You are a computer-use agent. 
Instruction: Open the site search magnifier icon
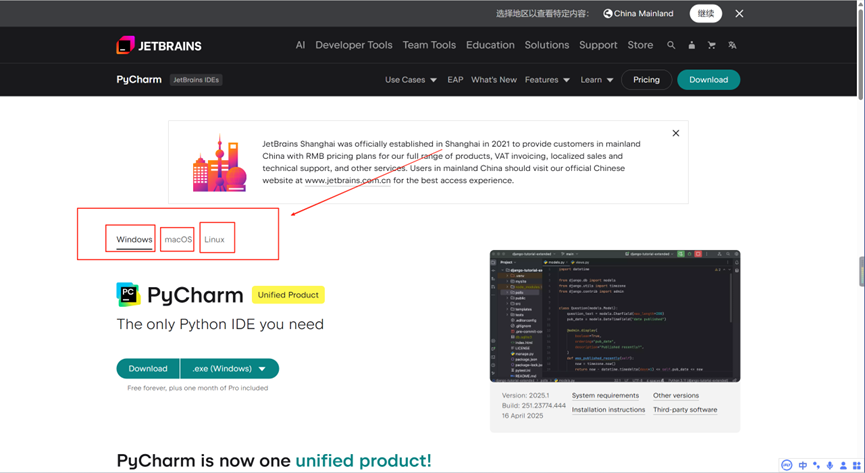click(x=671, y=45)
